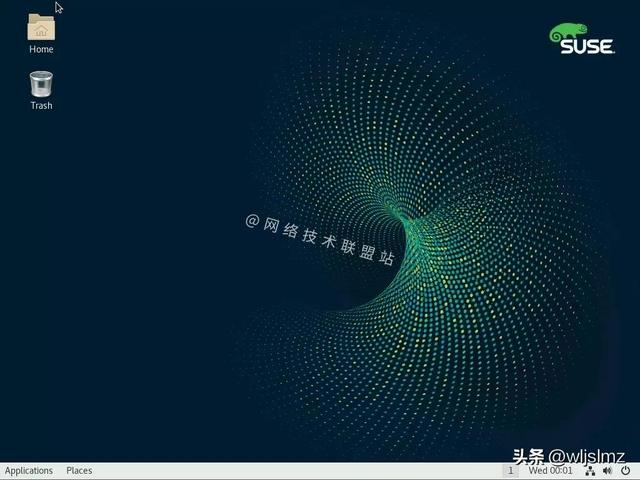Open the Applications menu
640x480 pixels.
click(x=29, y=471)
